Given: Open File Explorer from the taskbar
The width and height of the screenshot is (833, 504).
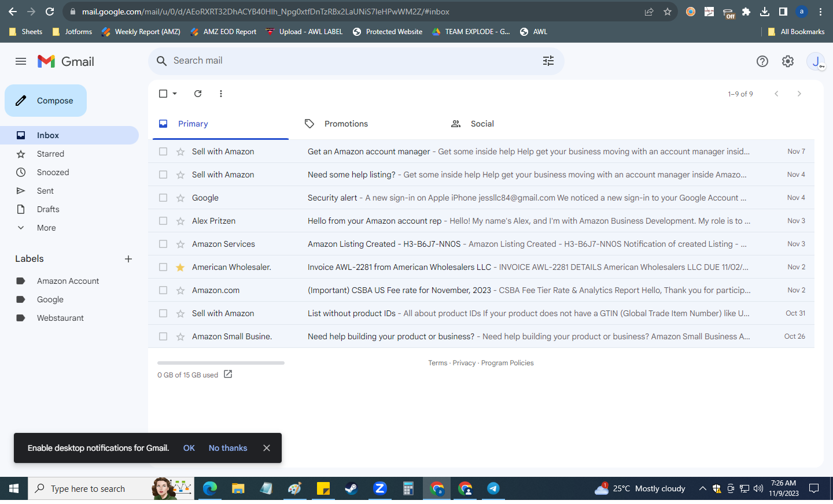Looking at the screenshot, I should click(238, 488).
